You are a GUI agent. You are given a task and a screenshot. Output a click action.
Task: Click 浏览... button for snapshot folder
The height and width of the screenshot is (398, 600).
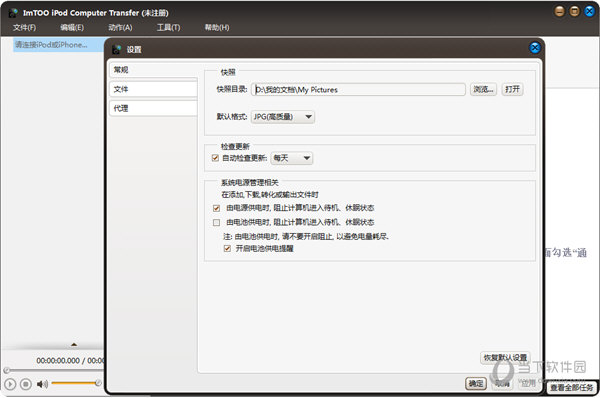pyautogui.click(x=483, y=90)
